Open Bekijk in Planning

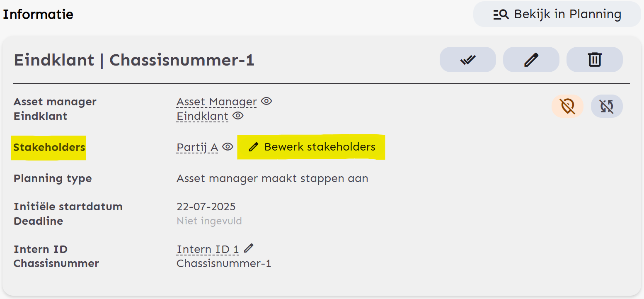[557, 15]
